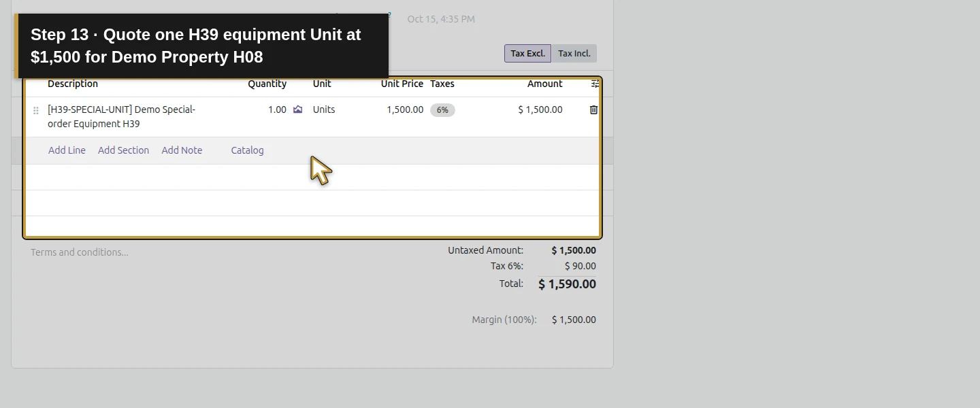
Task: Select the 6% tax tag
Action: click(x=442, y=110)
